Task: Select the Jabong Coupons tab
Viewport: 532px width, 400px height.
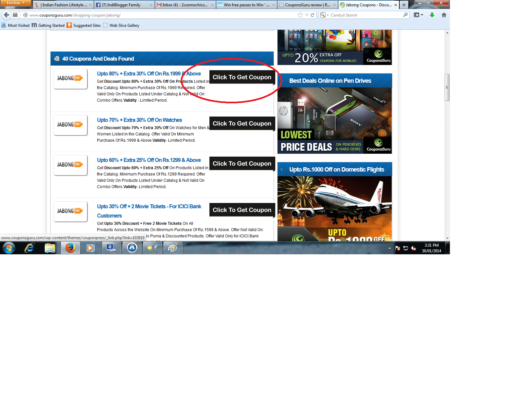Action: tap(368, 5)
